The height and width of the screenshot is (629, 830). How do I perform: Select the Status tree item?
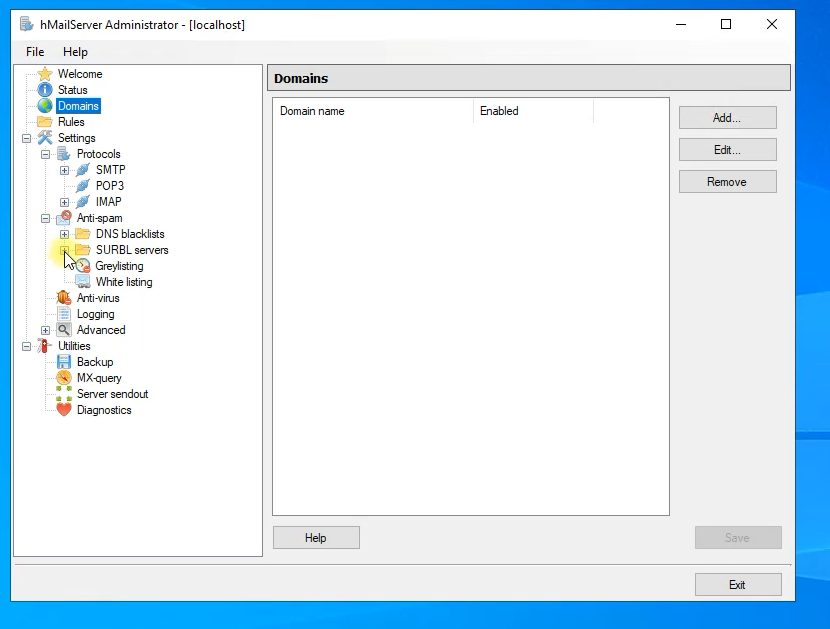point(73,90)
